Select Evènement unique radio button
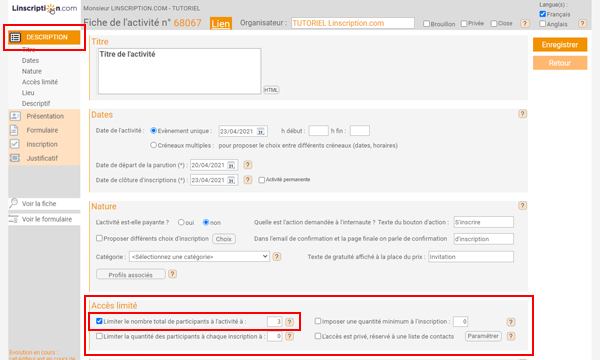The height and width of the screenshot is (360, 600). point(153,130)
